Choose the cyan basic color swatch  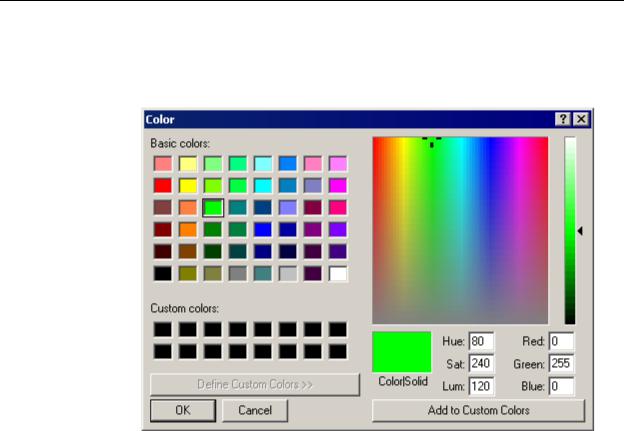(263, 185)
